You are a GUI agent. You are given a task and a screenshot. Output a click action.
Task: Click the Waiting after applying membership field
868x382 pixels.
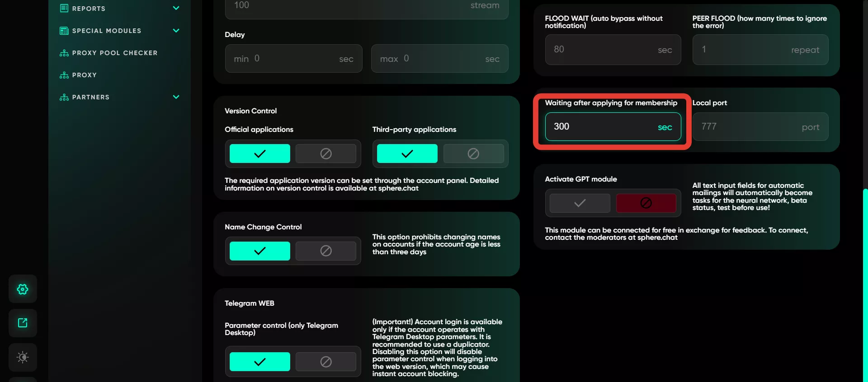613,127
